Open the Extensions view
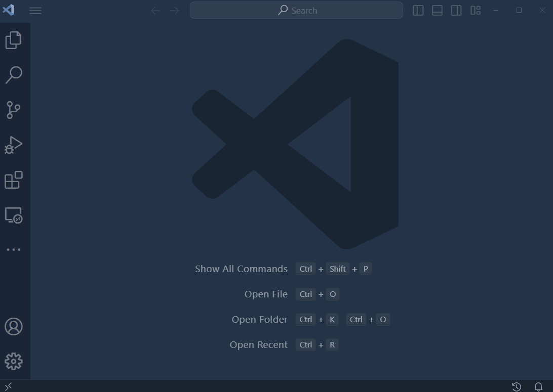 [14, 180]
